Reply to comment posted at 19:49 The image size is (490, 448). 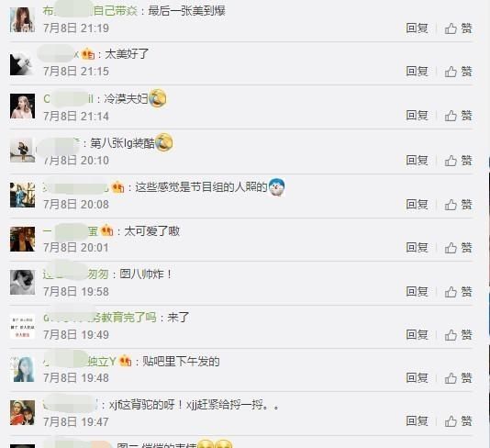[x=417, y=335]
